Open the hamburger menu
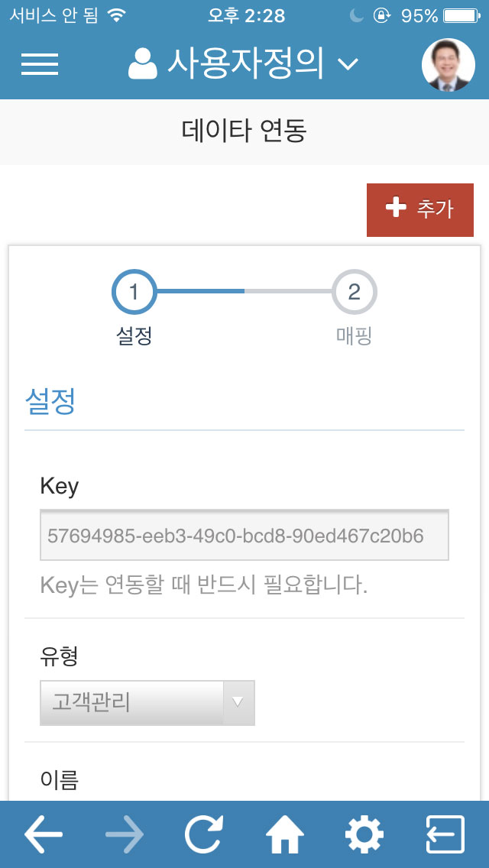This screenshot has height=868, width=489. (x=40, y=65)
